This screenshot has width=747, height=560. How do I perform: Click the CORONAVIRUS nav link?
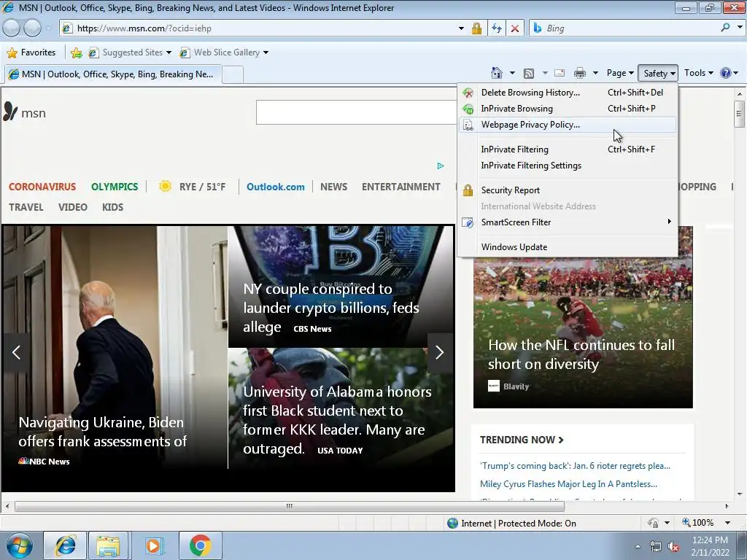[42, 187]
